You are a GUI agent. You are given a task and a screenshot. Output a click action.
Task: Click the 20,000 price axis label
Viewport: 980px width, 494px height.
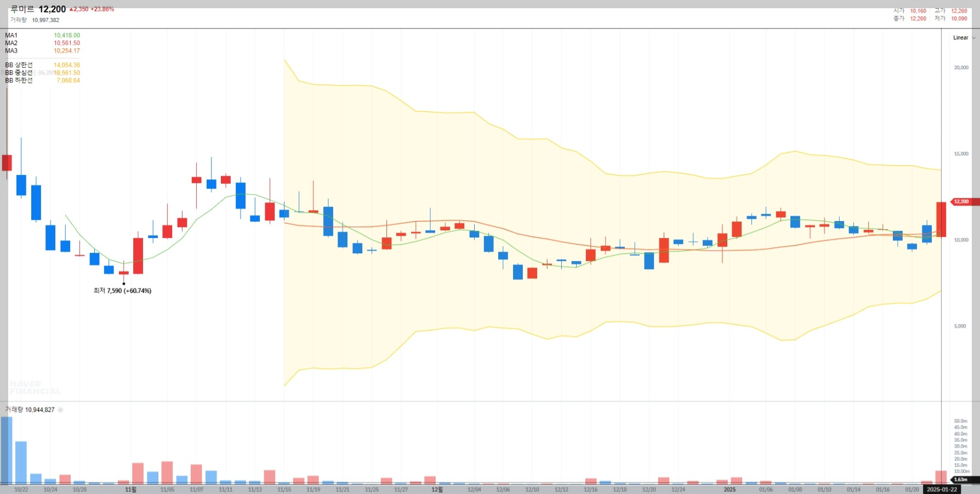[x=961, y=68]
